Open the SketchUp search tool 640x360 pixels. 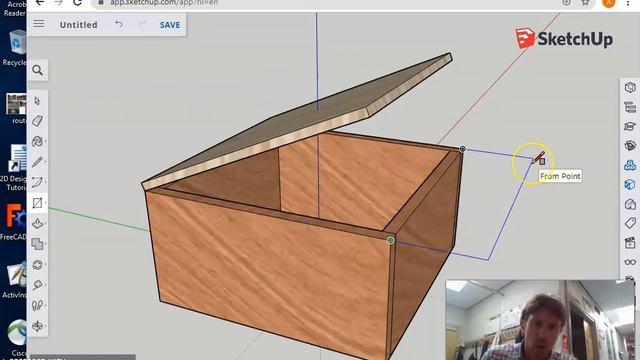point(38,70)
